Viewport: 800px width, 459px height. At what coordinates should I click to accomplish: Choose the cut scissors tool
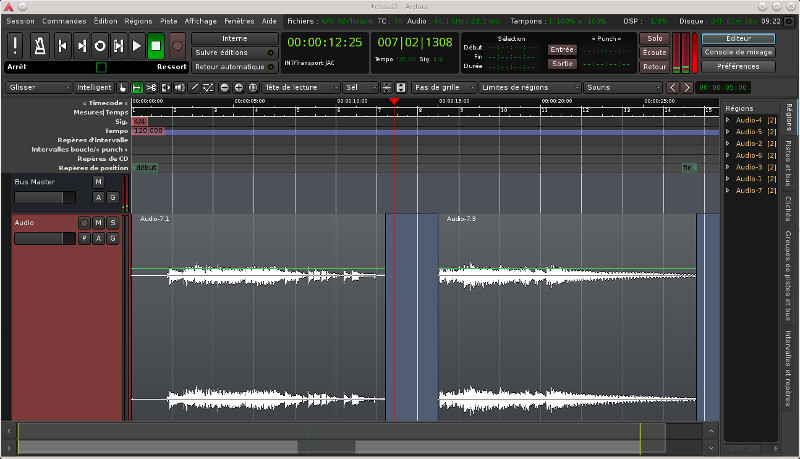[151, 88]
